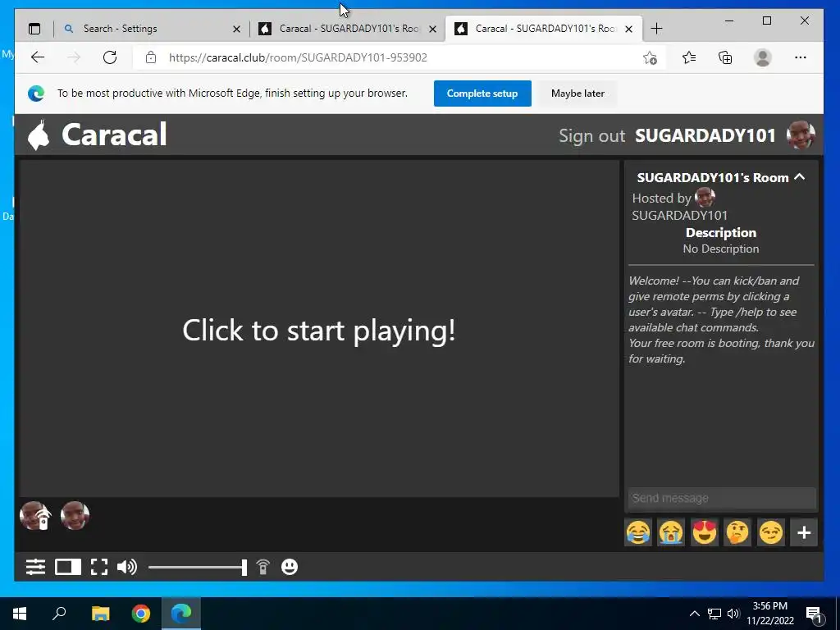This screenshot has width=840, height=630.
Task: Close the active Caracal room tab
Action: coord(629,29)
